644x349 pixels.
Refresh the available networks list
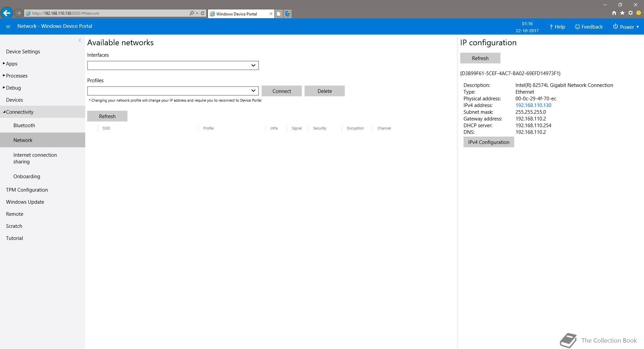[x=107, y=116]
